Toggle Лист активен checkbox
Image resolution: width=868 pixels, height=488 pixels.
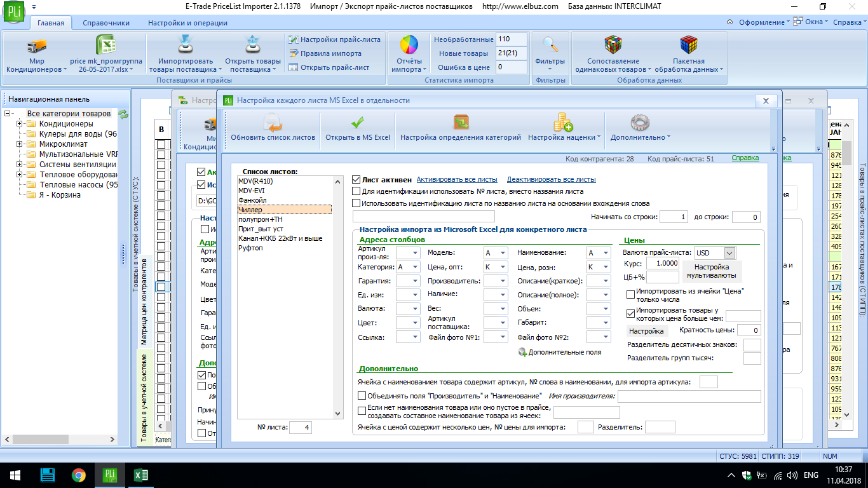coord(356,180)
